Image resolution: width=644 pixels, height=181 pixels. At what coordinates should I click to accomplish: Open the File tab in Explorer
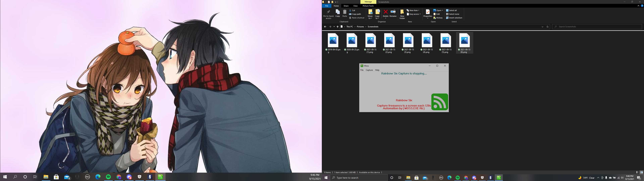click(x=327, y=6)
